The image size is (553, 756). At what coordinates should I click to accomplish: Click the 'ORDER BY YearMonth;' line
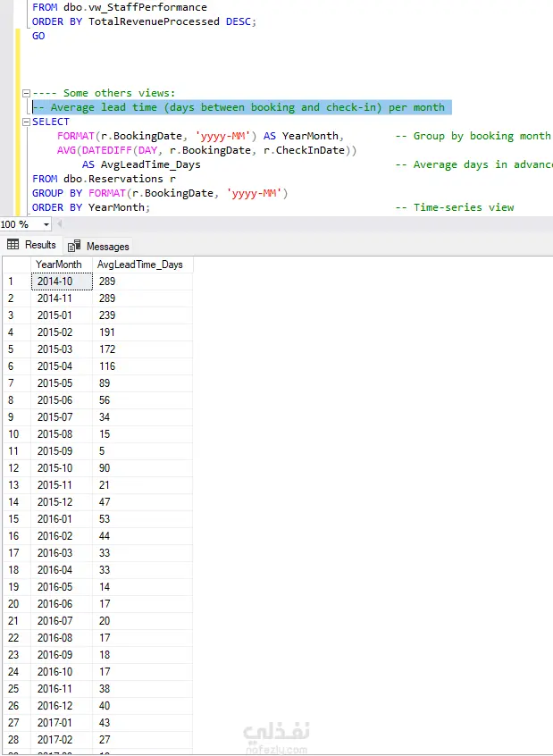pos(91,207)
